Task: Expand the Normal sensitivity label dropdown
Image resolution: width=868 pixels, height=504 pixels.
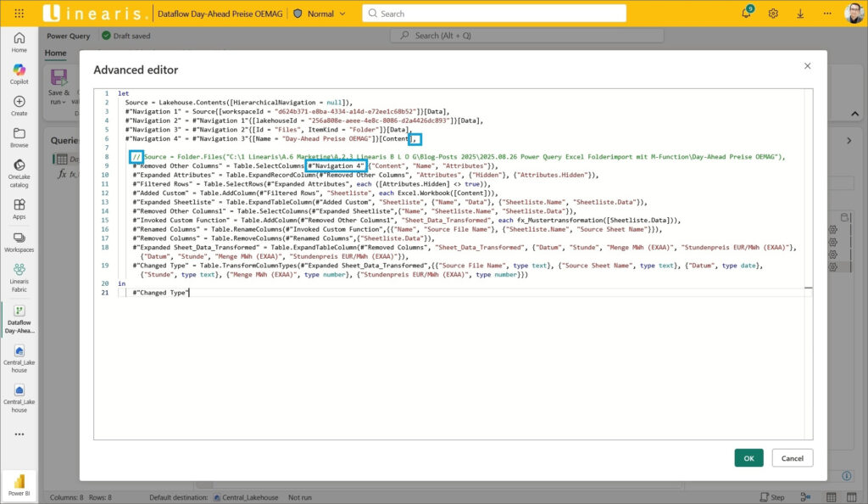Action: pos(342,14)
